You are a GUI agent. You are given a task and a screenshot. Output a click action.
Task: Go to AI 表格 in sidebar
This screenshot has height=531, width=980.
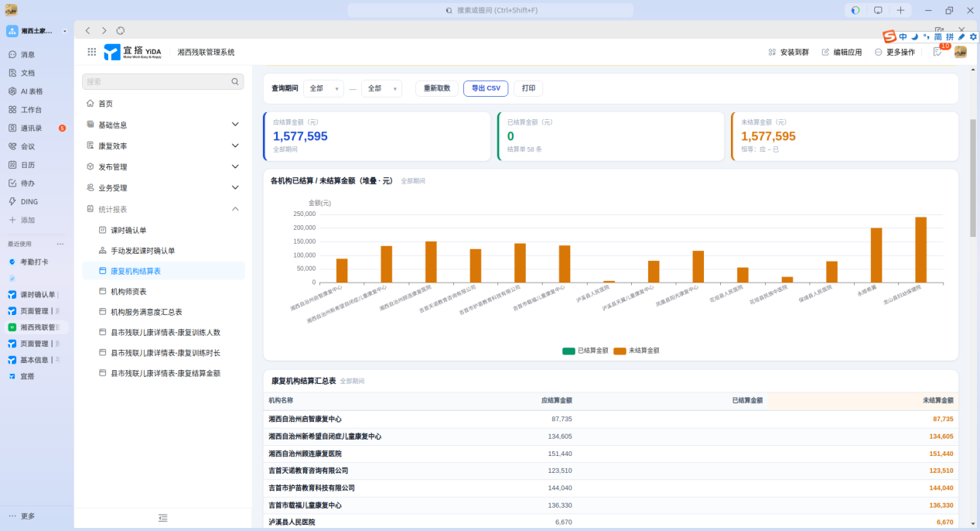pos(26,91)
